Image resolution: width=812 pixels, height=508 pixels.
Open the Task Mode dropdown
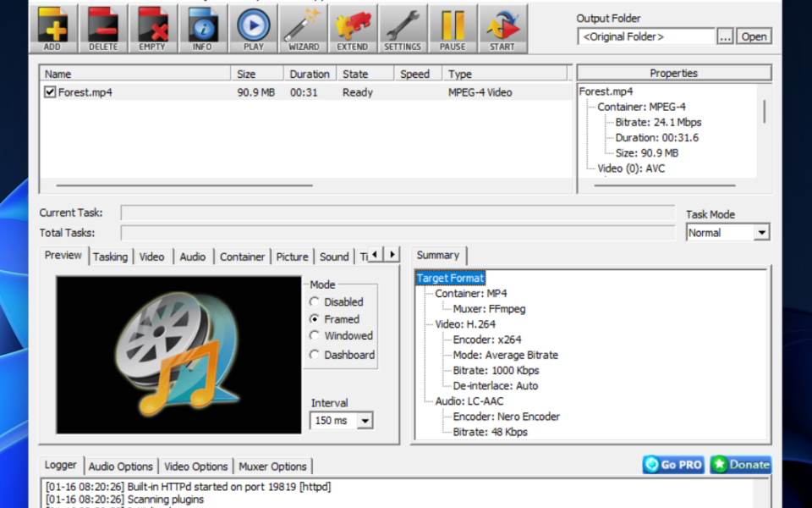[761, 233]
